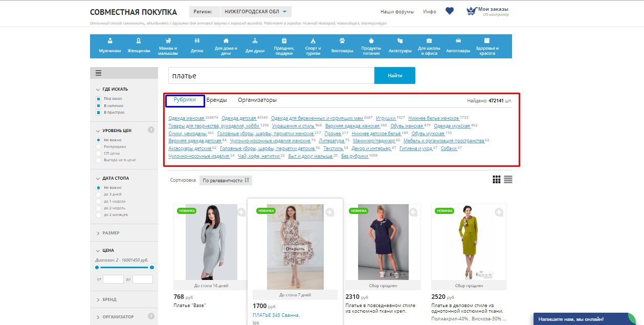The height and width of the screenshot is (325, 644).
Task: Select the Распродажа price level
Action: 99,146
